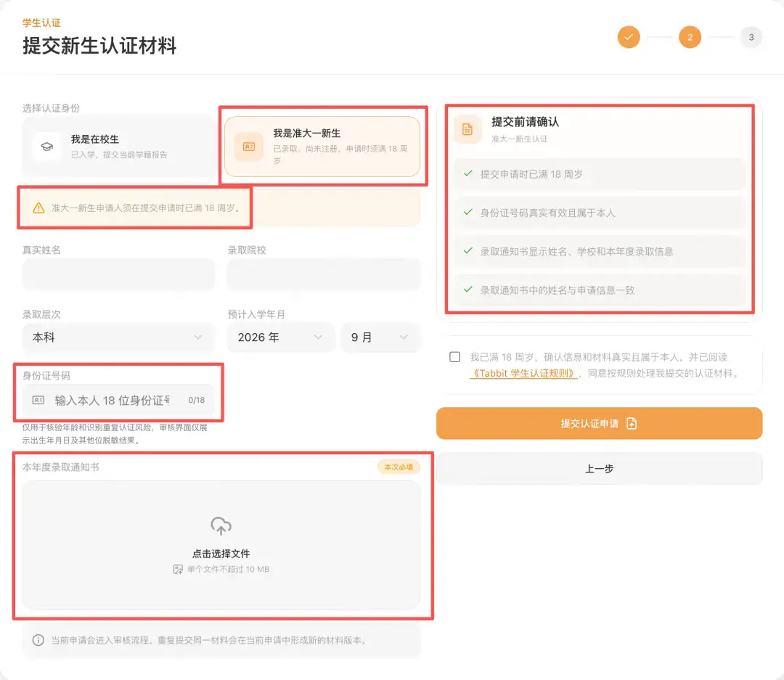Screen dimensions: 784x680
Task: Open the 录取层次 dropdown showing 本科
Action: click(119, 337)
